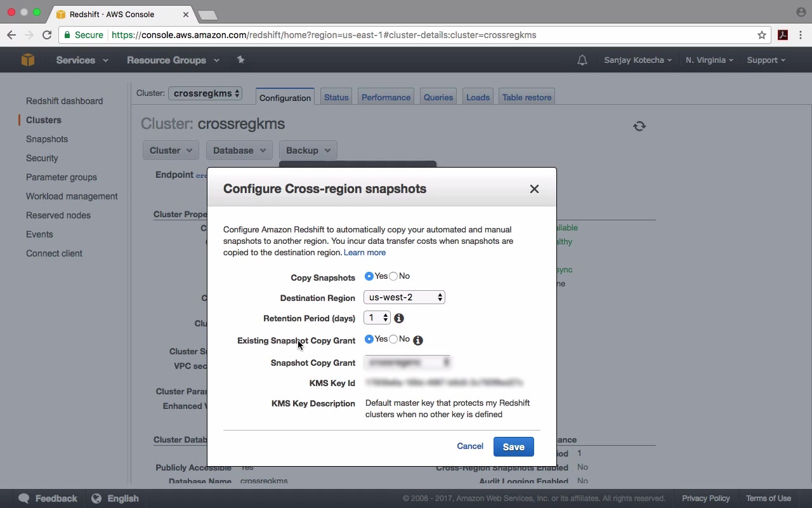Open the Destination Region dropdown
This screenshot has height=508, width=812.
[x=404, y=297]
